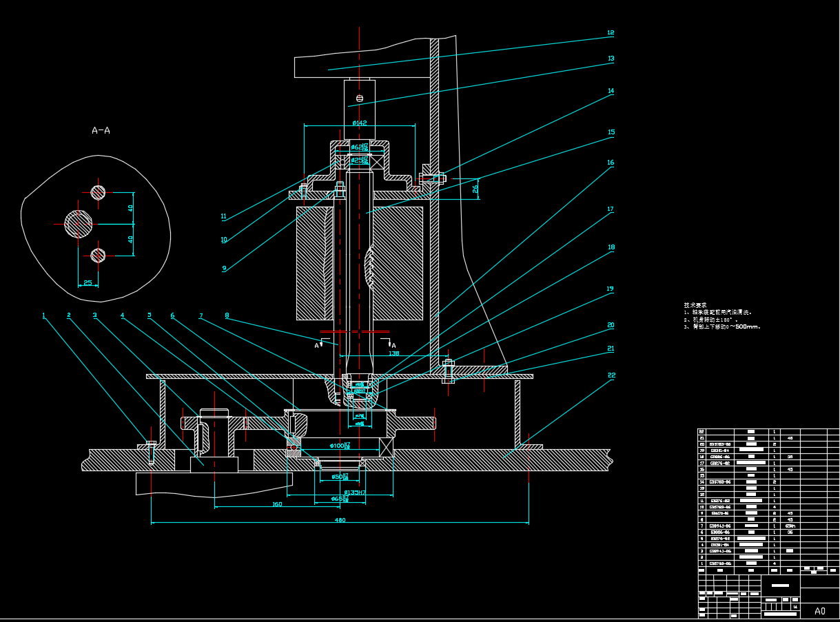Select the 138 horizontal dimension text

click(x=394, y=353)
